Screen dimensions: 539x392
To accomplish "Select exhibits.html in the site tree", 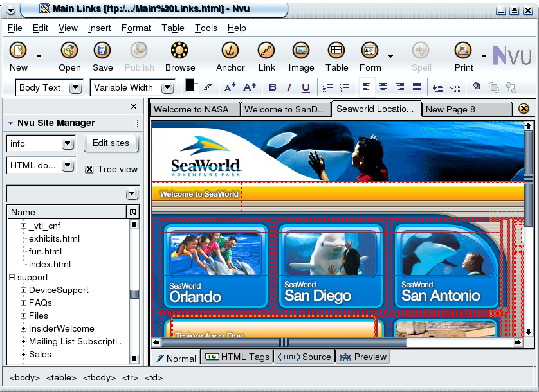I will point(54,238).
